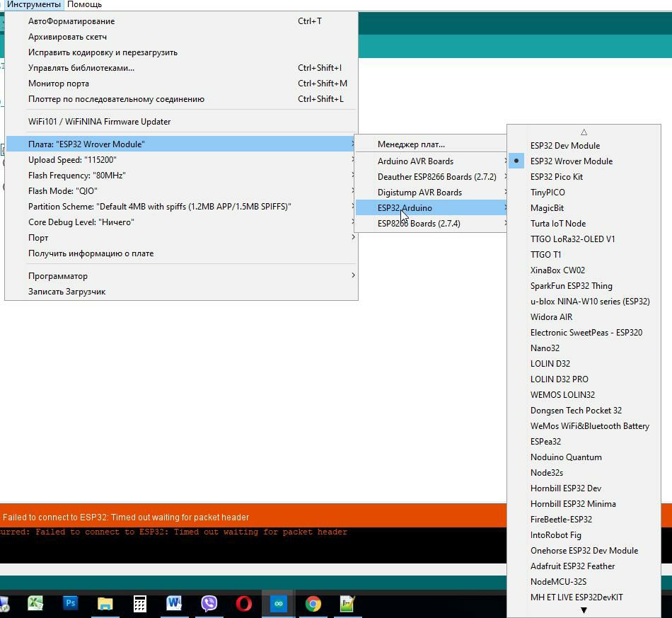
Task: Open the notepad icon at taskbar right end
Action: tap(347, 604)
